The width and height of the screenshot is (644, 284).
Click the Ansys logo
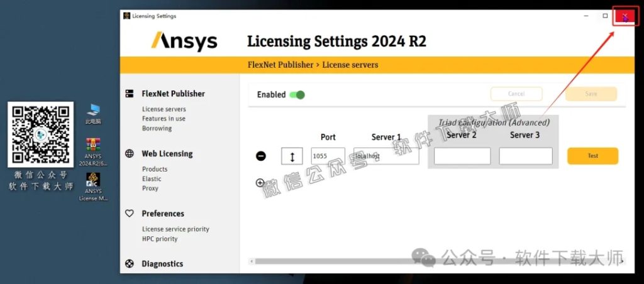pos(184,41)
